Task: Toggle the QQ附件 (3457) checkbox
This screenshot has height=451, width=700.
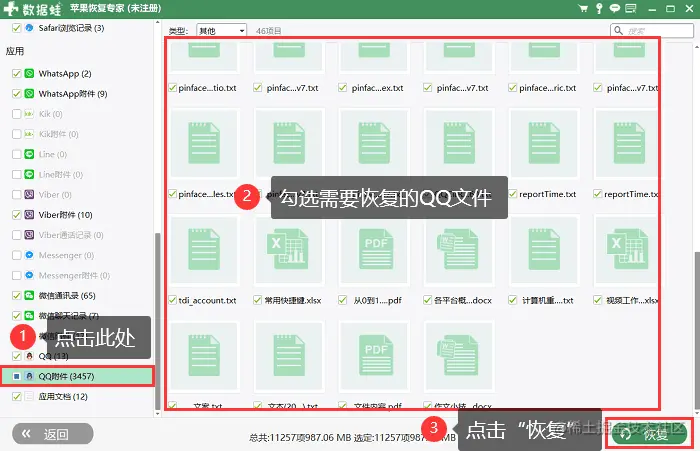Action: click(x=17, y=376)
